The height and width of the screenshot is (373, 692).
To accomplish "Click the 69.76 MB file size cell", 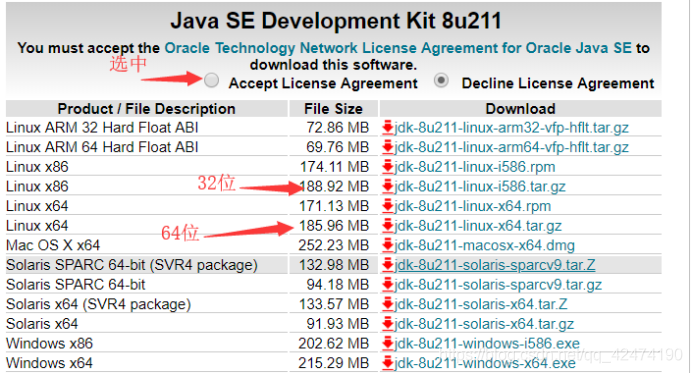I will tap(338, 147).
